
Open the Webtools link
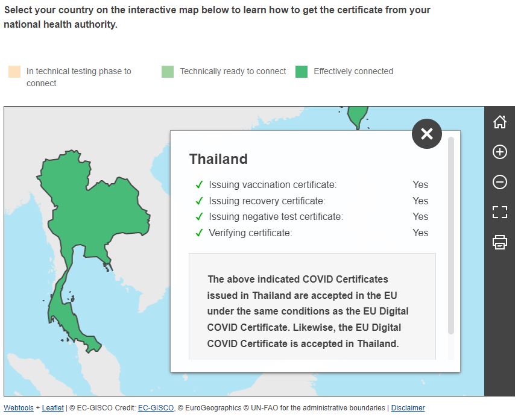[19, 408]
